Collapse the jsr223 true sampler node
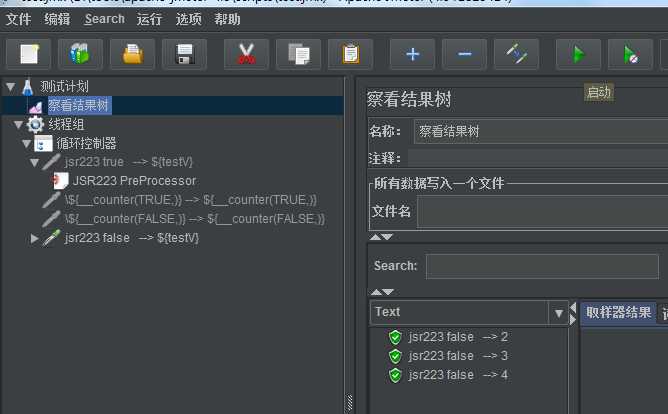Image resolution: width=668 pixels, height=414 pixels. [x=35, y=162]
